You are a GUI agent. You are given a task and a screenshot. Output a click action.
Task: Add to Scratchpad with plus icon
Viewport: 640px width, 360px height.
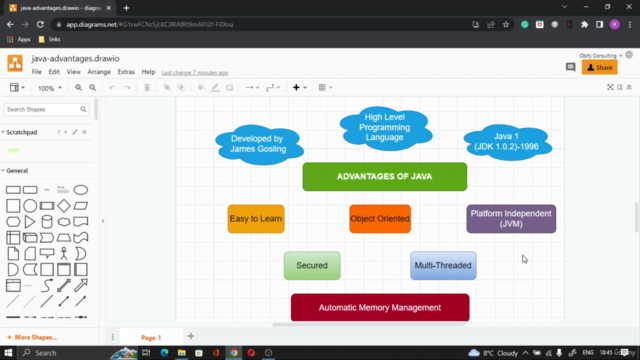coord(65,132)
